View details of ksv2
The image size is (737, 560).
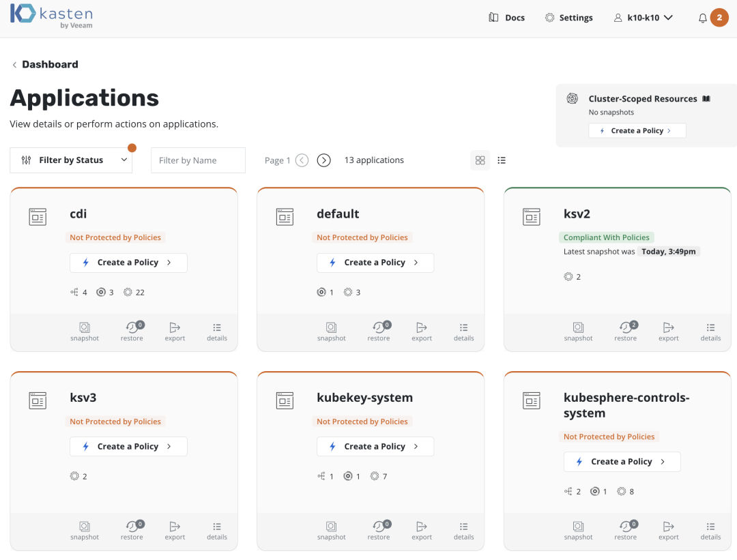[710, 331]
